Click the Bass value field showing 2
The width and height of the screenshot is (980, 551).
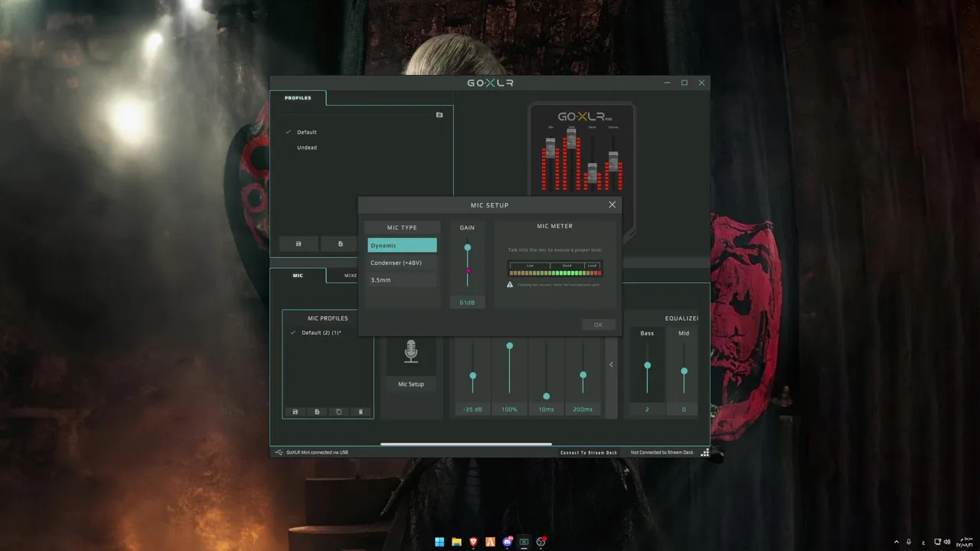[x=647, y=409]
